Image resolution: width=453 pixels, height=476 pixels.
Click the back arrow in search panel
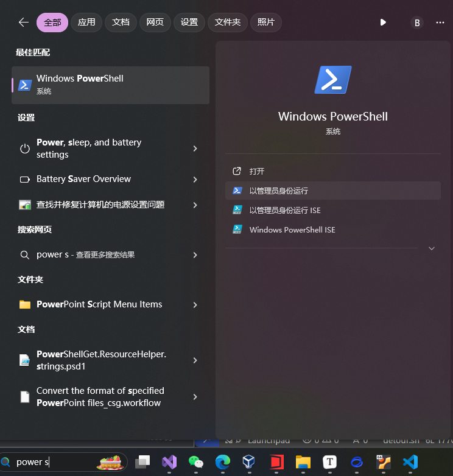pos(24,23)
